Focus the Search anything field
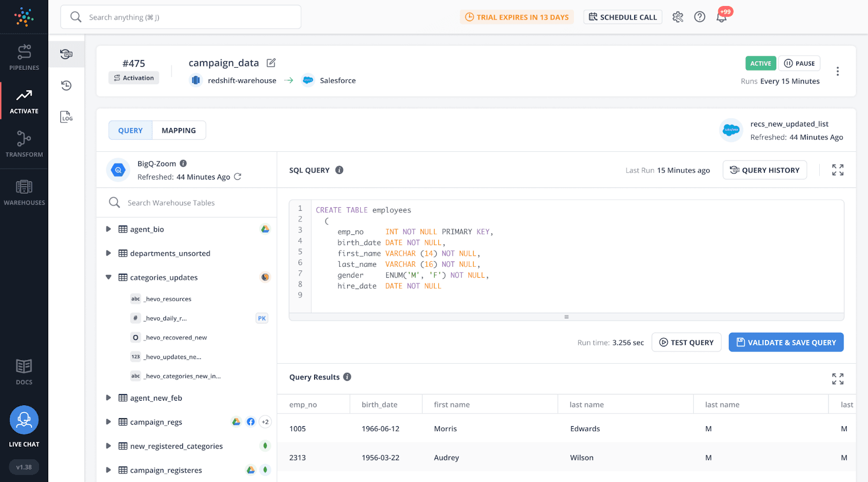The height and width of the screenshot is (482, 868). point(181,17)
